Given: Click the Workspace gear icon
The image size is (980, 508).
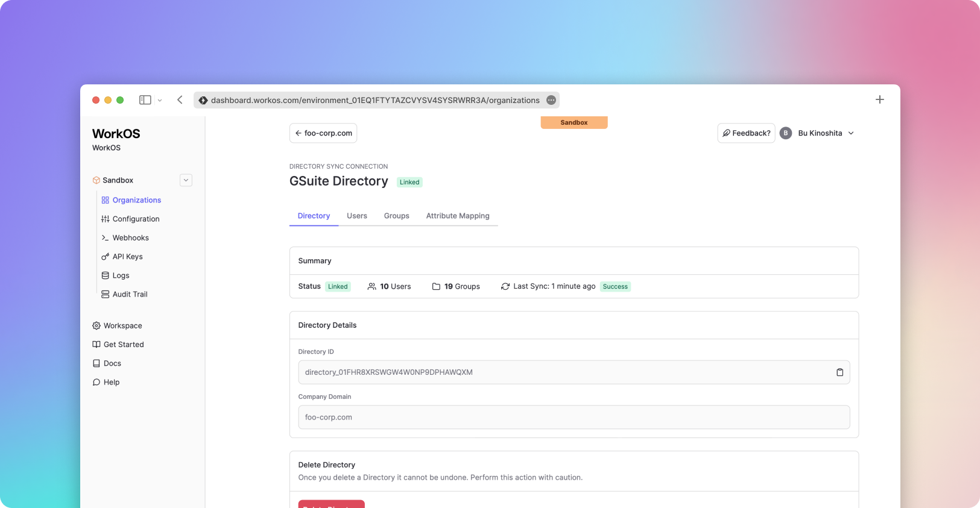Looking at the screenshot, I should point(96,325).
